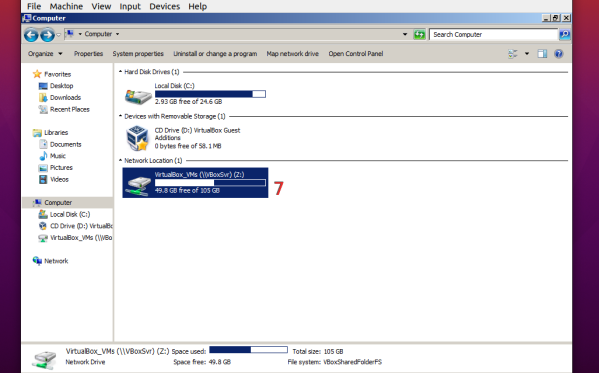Open the VirtualBox Devices menu
599x373 pixels.
[x=165, y=6]
